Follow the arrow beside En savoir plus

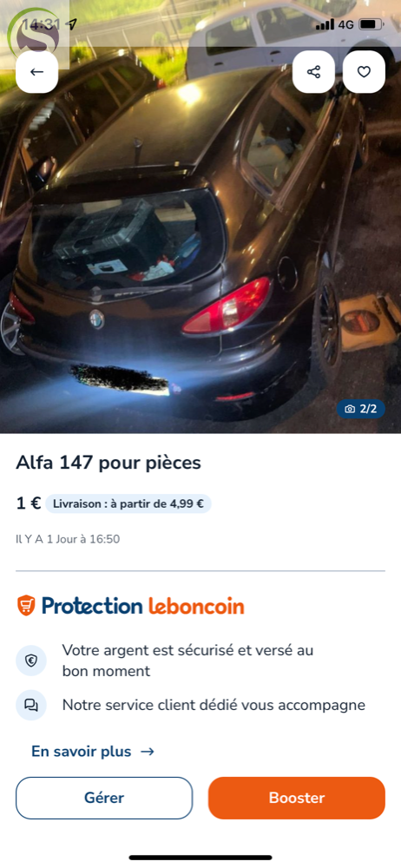tap(148, 752)
